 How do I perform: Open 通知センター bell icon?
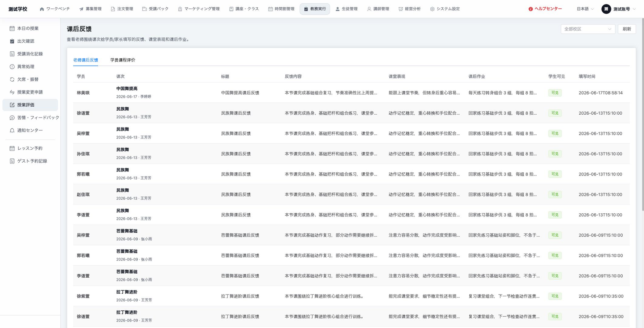point(12,130)
